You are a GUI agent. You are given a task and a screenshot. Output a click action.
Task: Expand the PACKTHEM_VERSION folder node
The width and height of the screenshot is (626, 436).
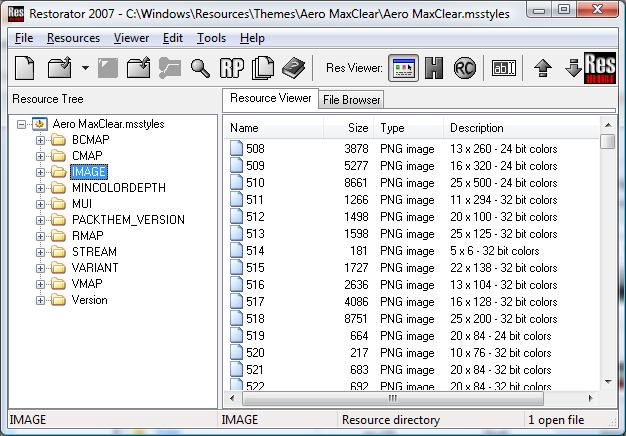coord(40,220)
